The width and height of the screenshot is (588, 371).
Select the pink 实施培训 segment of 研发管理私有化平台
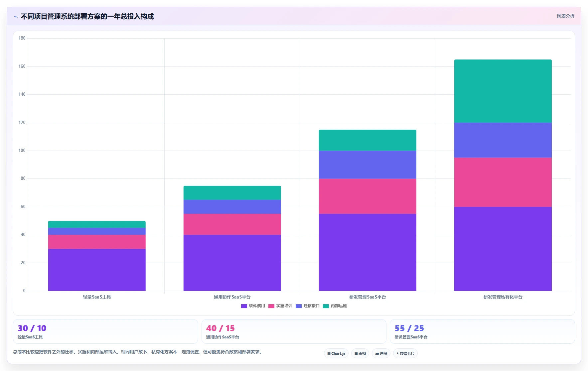pos(503,182)
